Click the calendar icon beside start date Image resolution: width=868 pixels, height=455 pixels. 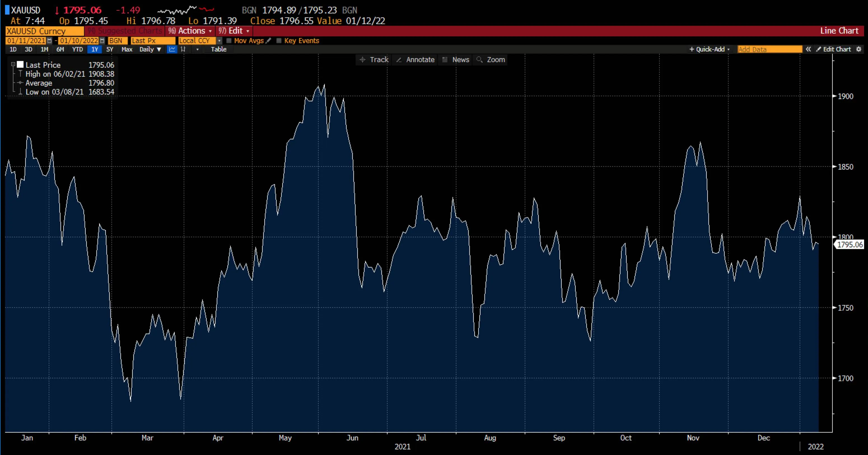pyautogui.click(x=49, y=41)
